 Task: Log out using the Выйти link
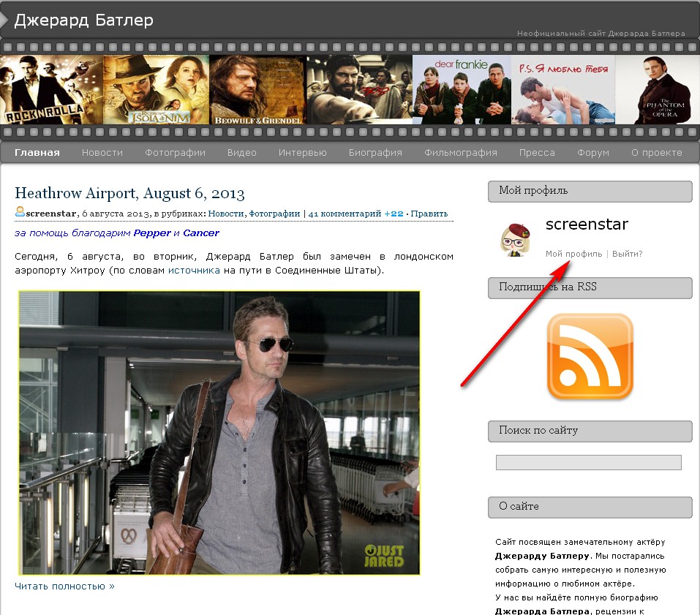click(627, 254)
